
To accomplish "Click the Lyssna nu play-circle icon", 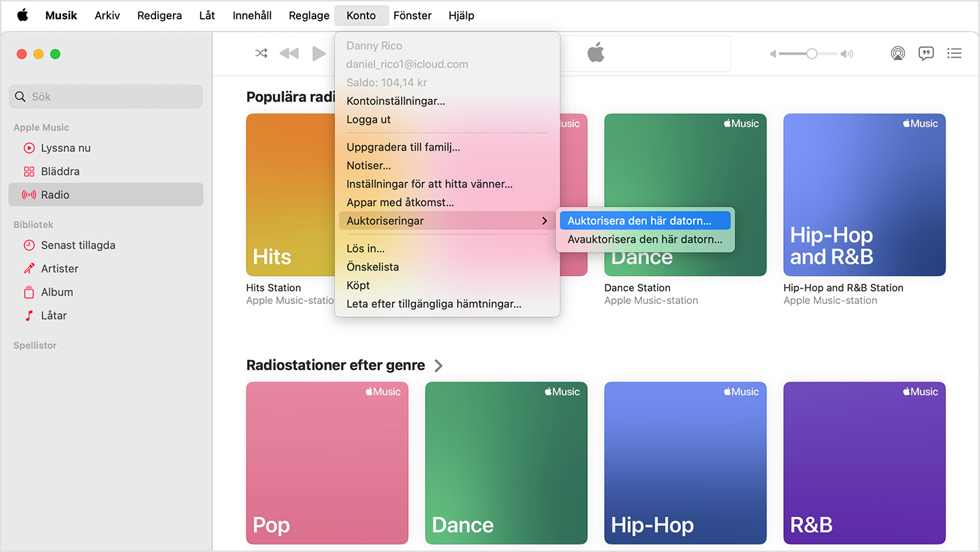I will 29,148.
